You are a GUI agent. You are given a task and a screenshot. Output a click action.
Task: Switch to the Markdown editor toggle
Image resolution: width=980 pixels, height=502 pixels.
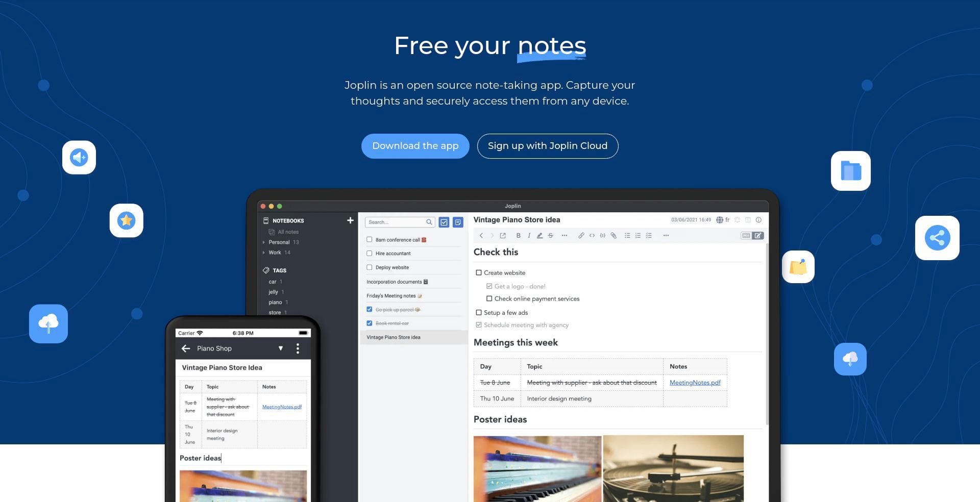coord(746,236)
